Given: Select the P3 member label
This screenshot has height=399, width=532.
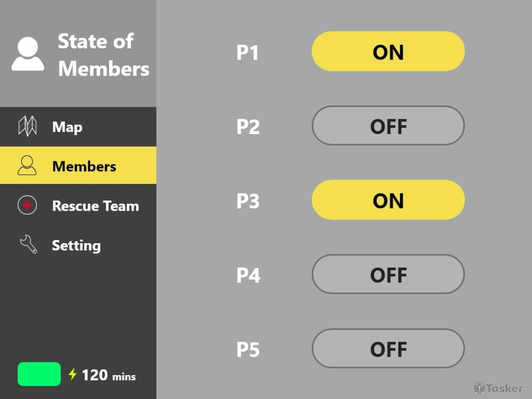Looking at the screenshot, I should (248, 202).
